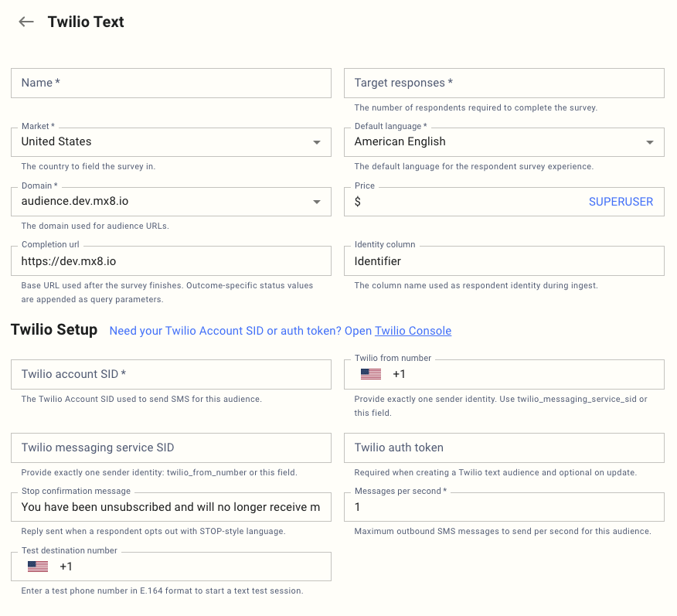
Task: Open the US flag selector in Test destination number
Action: (x=38, y=567)
